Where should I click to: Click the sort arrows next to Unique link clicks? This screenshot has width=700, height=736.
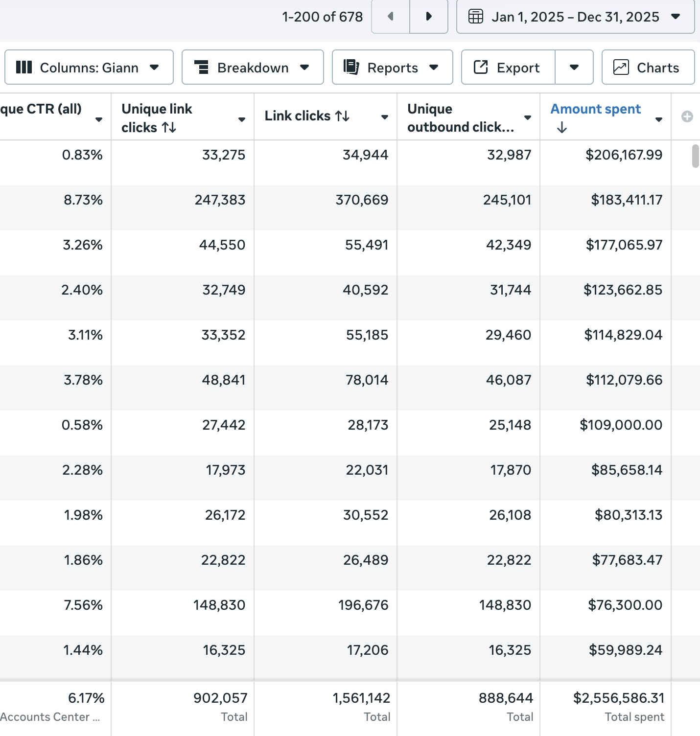pyautogui.click(x=169, y=128)
